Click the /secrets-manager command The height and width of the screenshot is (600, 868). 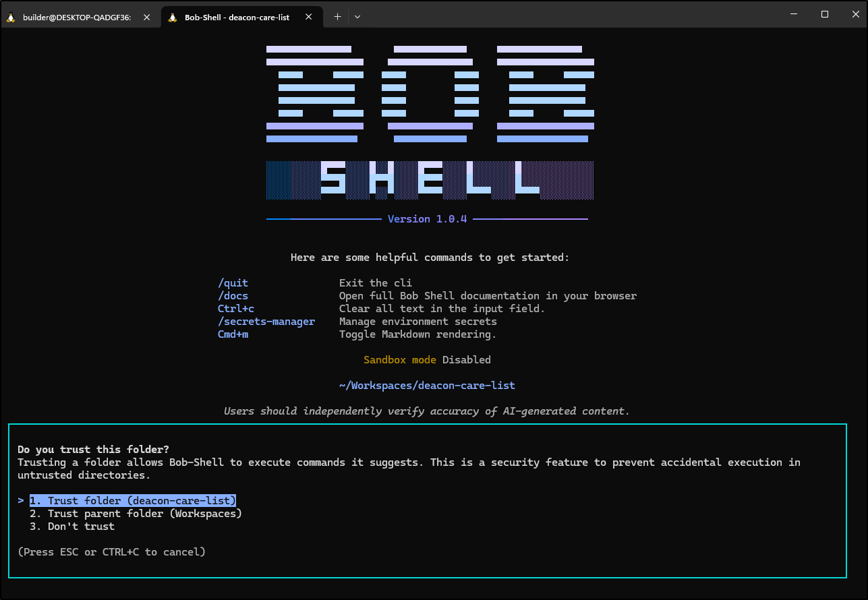266,322
